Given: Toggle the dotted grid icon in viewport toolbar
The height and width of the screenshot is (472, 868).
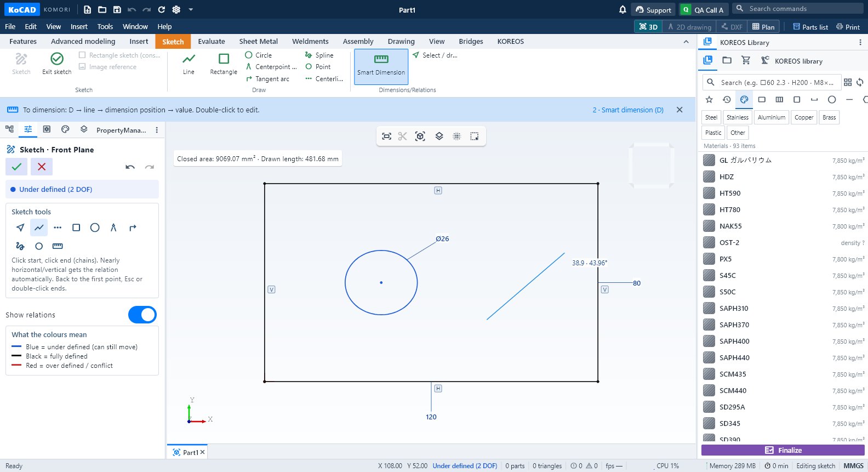Looking at the screenshot, I should 456,137.
